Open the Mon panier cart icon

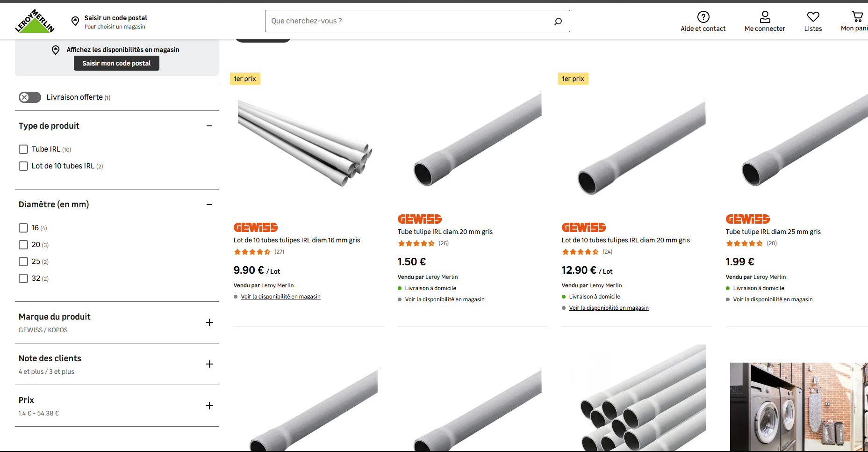tap(857, 16)
